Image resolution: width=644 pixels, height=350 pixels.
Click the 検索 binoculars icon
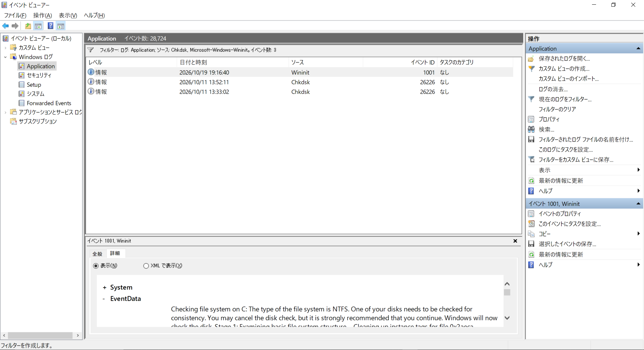(x=531, y=129)
